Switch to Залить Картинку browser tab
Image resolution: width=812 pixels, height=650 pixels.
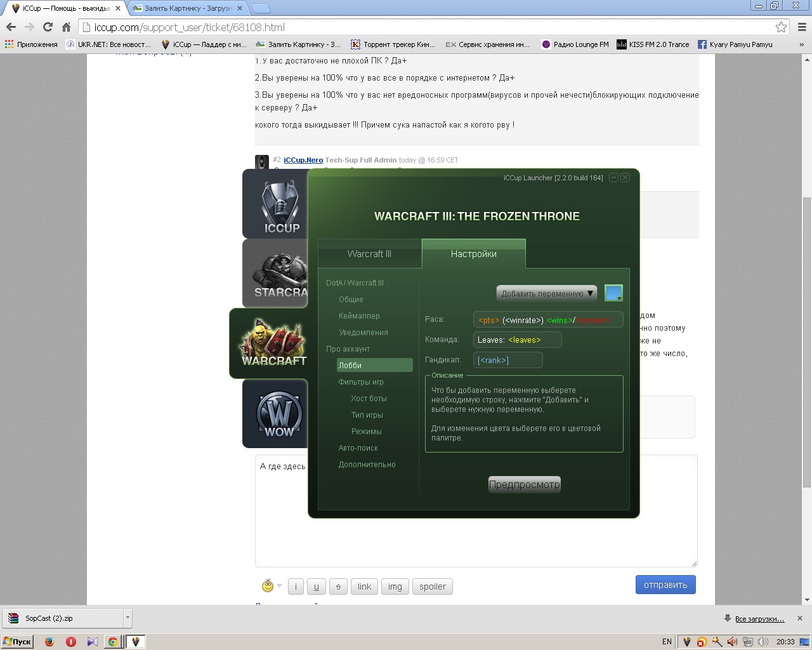coord(187,8)
